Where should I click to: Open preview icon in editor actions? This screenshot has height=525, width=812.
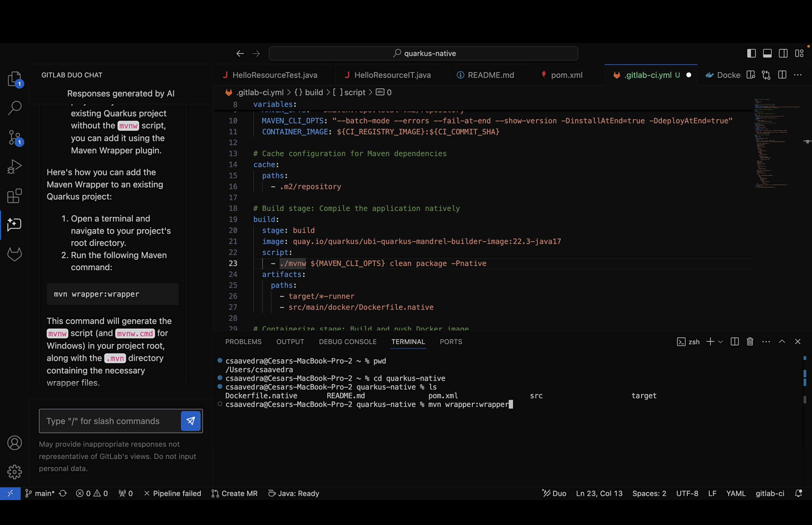click(x=751, y=75)
